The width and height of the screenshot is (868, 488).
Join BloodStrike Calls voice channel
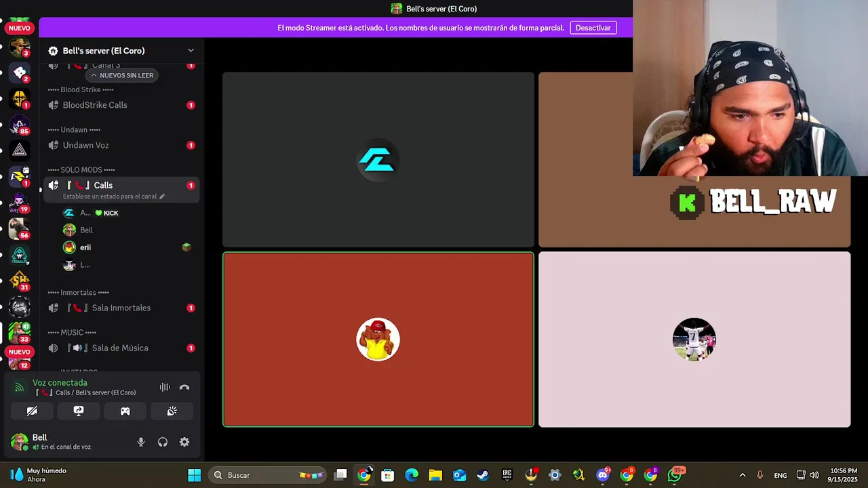tap(121, 105)
